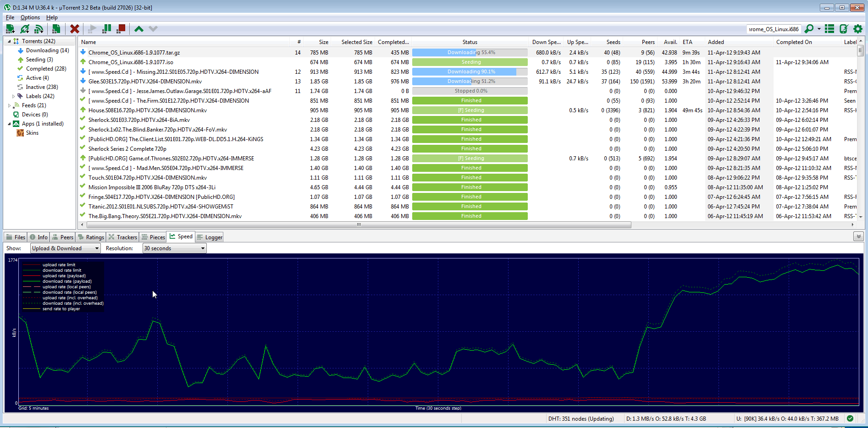Click the Pause torrent icon
868x428 pixels.
click(107, 29)
